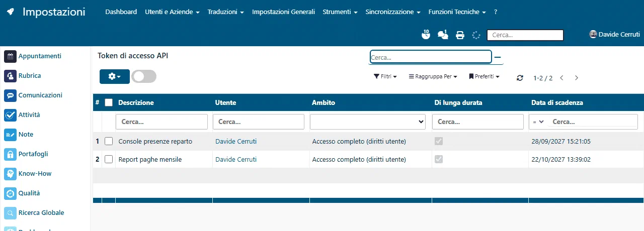644x231 pixels.
Task: Sort by Ambito column header
Action: click(324, 102)
